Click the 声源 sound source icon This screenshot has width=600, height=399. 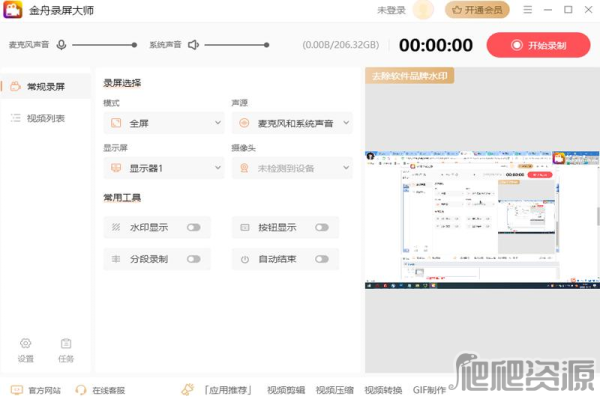(x=244, y=123)
